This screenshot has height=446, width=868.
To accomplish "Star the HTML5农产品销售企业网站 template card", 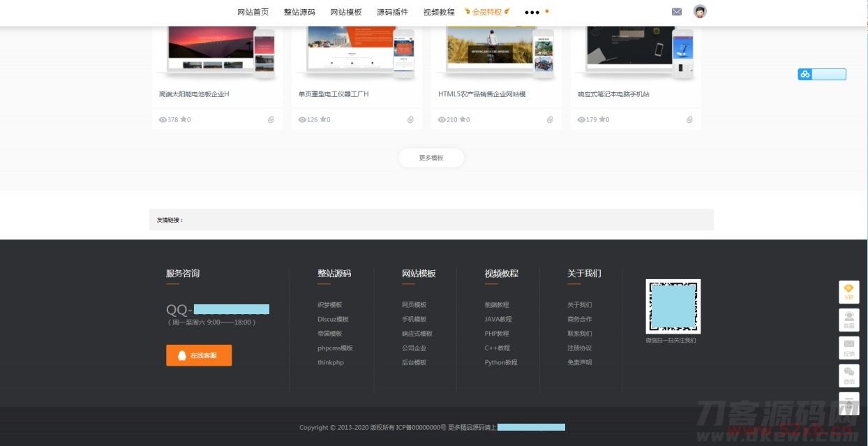I will (463, 119).
